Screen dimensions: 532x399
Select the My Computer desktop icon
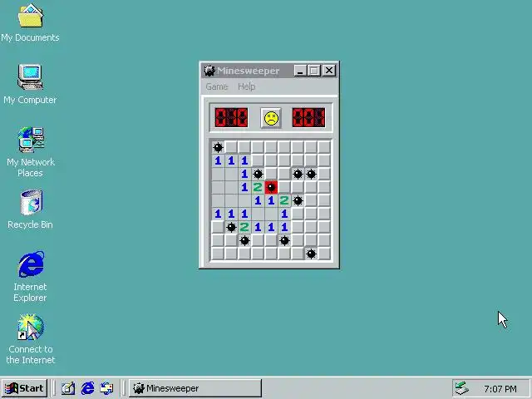coord(30,84)
